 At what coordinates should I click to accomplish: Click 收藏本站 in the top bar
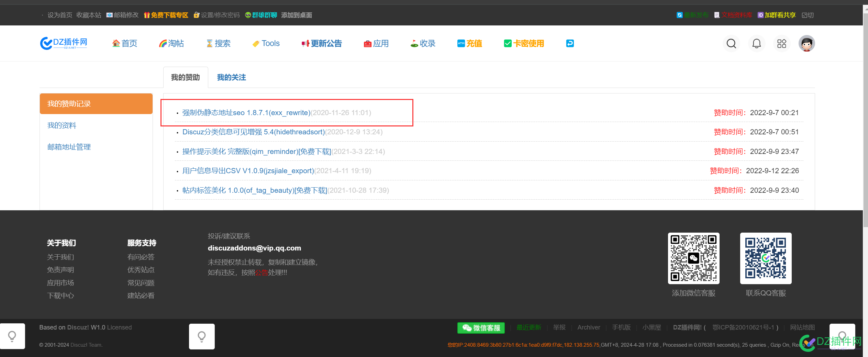coord(89,15)
